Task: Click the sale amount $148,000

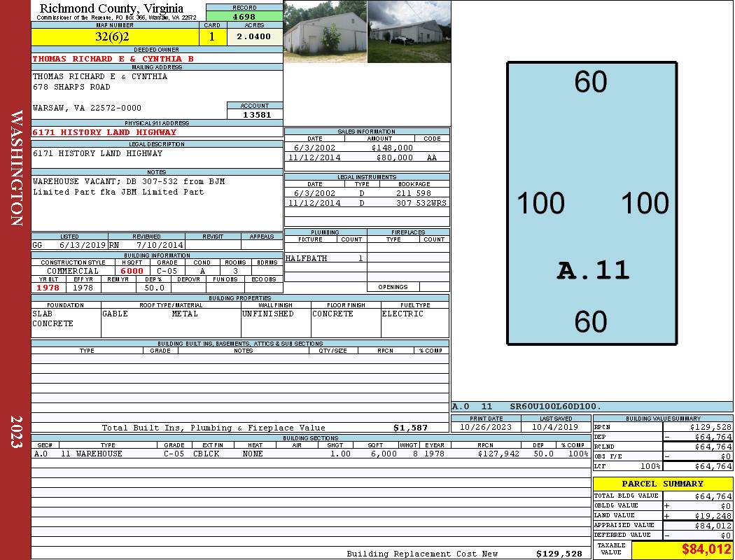Action: point(392,148)
